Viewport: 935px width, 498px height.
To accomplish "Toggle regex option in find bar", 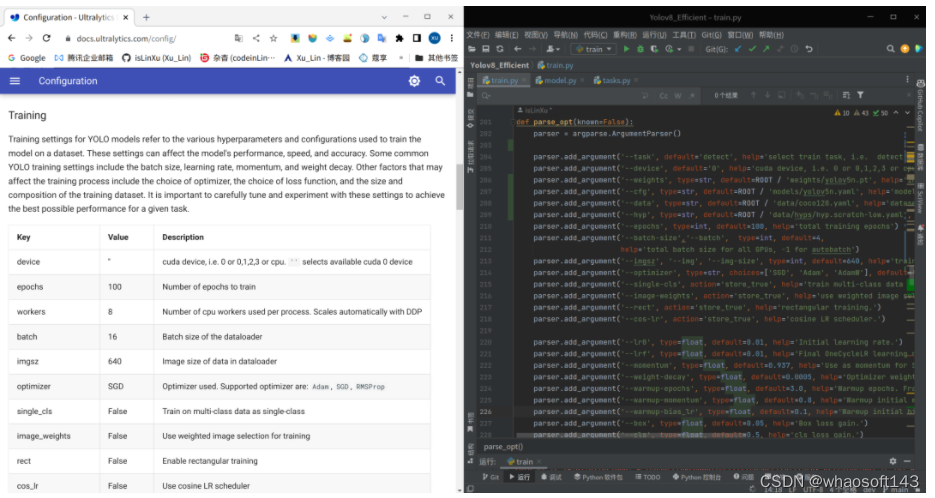I will point(692,95).
